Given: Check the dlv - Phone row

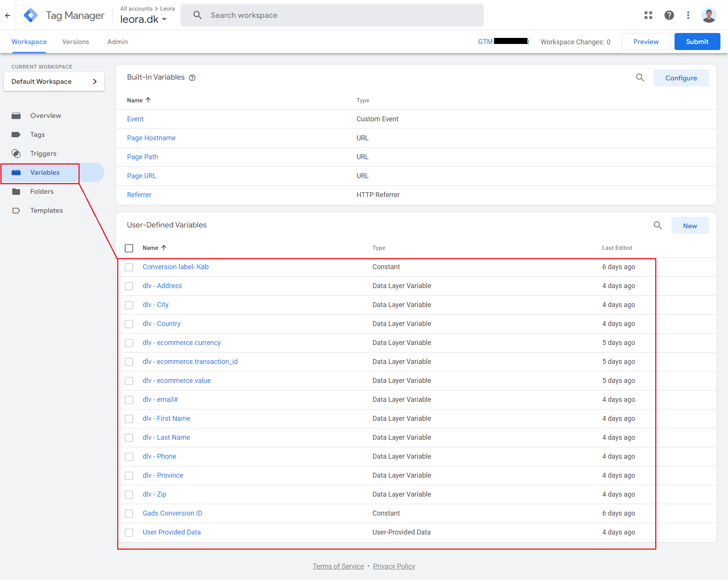Looking at the screenshot, I should 129,456.
